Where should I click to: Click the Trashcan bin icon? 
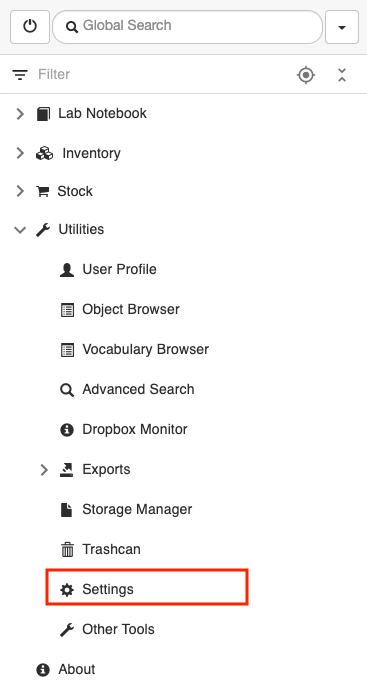tap(67, 550)
